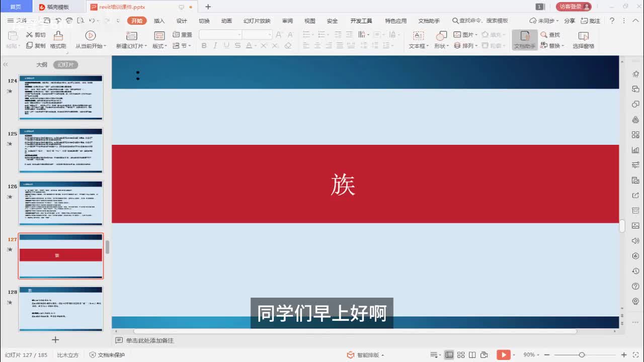
Task: Add a slide with plus below thumbnails
Action: pos(55,340)
